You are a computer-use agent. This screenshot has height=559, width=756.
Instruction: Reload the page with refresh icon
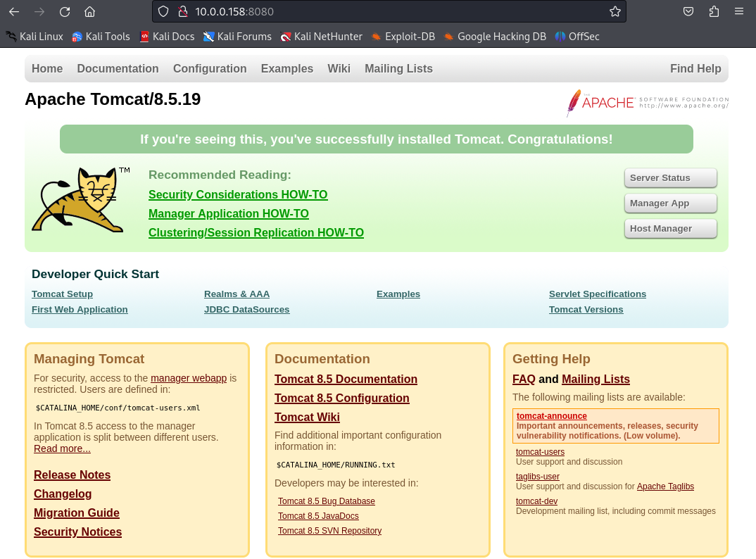click(x=65, y=11)
